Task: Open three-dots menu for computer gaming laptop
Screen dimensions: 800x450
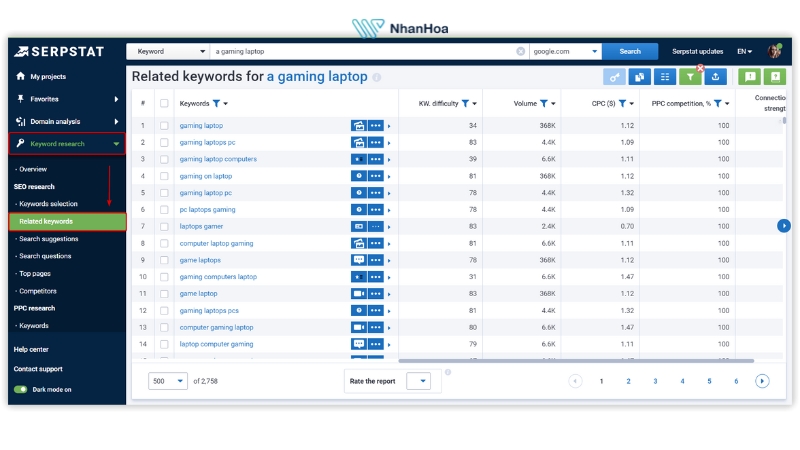Action: (x=376, y=328)
